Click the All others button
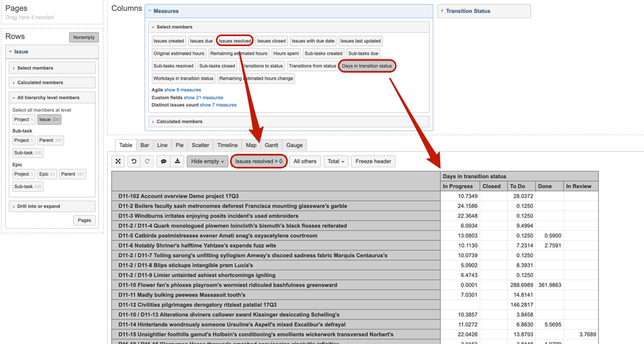The height and width of the screenshot is (344, 644). [305, 161]
